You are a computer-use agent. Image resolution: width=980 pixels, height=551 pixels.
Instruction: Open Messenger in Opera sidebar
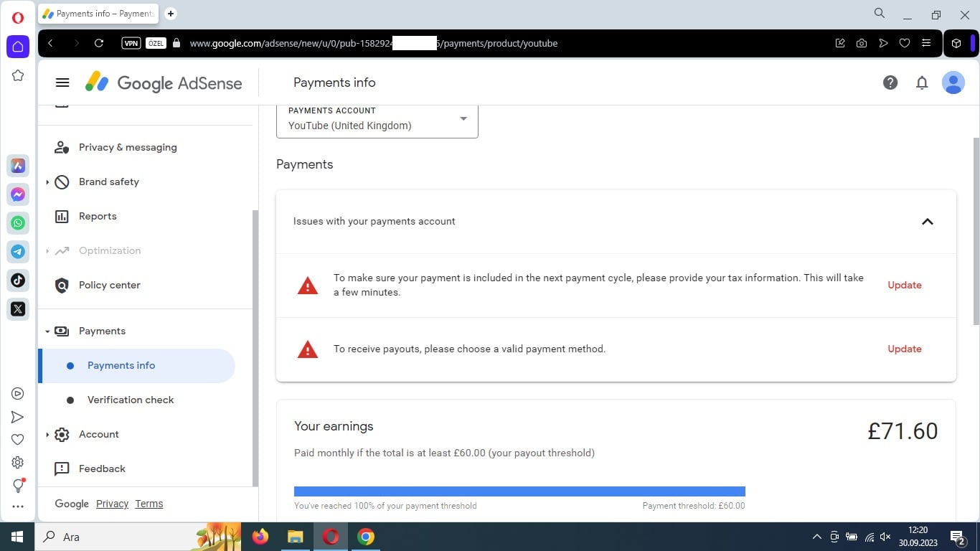click(x=18, y=194)
